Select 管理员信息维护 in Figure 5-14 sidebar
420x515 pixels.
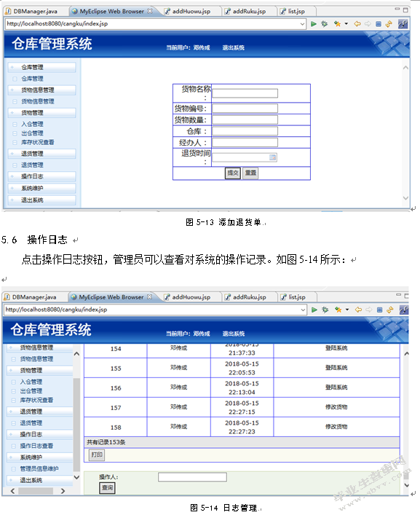click(x=39, y=468)
